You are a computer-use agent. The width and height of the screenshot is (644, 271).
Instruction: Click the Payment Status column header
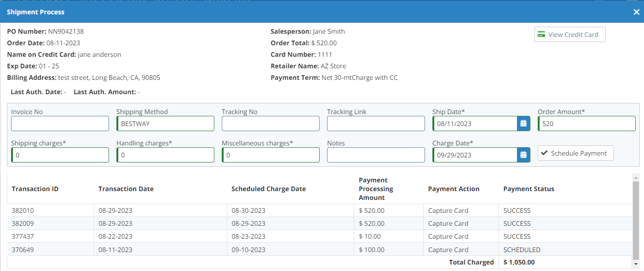point(529,189)
